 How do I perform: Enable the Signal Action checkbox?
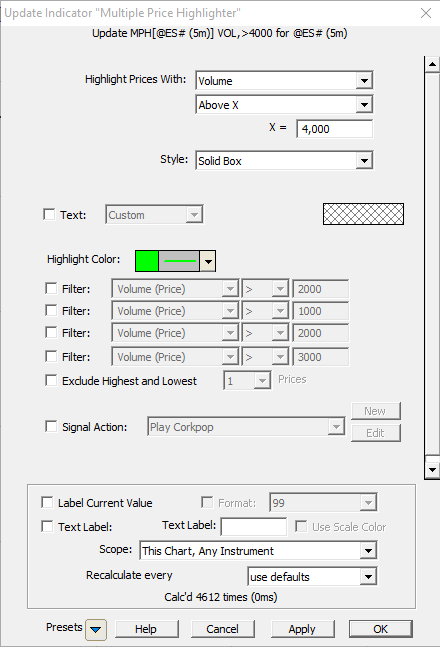pyautogui.click(x=51, y=426)
